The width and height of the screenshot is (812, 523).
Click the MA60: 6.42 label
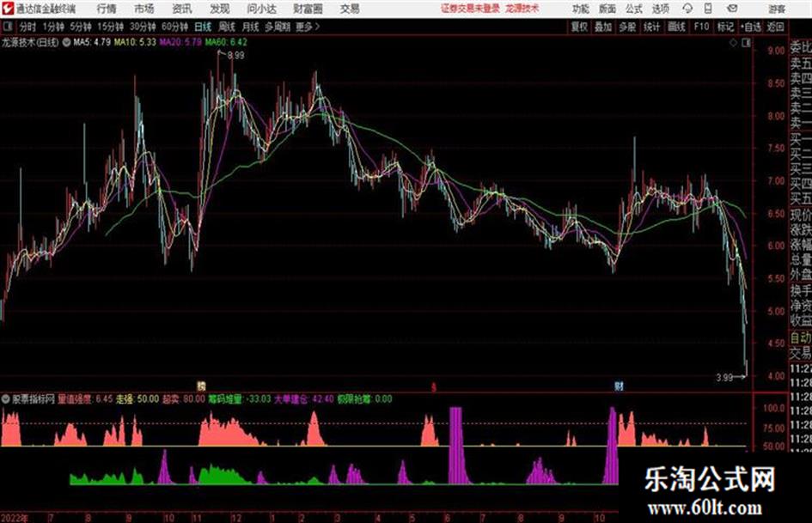226,42
